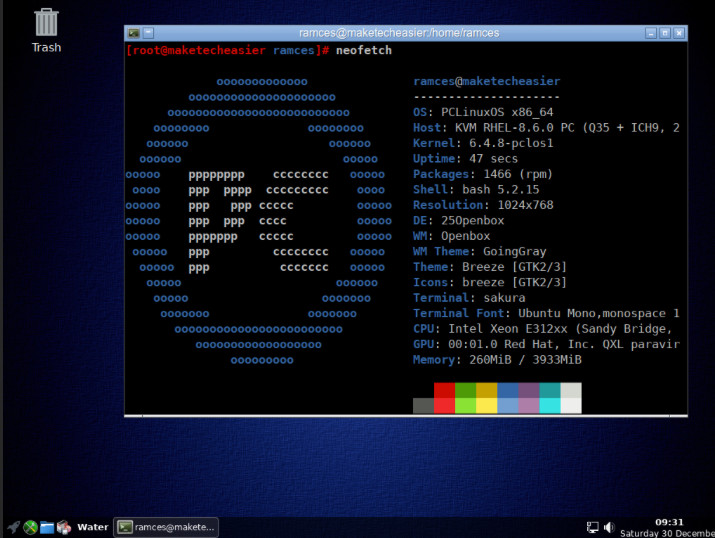Pick the light blue swatch in lower row

(x=508, y=406)
